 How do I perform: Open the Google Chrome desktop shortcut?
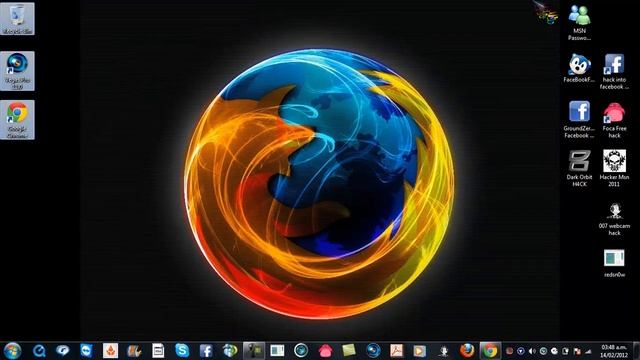click(x=17, y=120)
